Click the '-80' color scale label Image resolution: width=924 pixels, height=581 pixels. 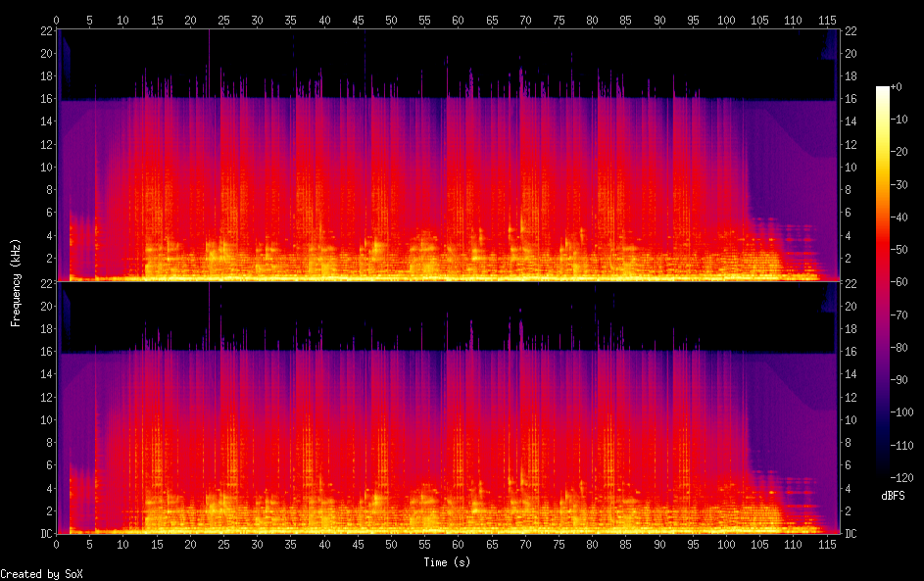[899, 347]
